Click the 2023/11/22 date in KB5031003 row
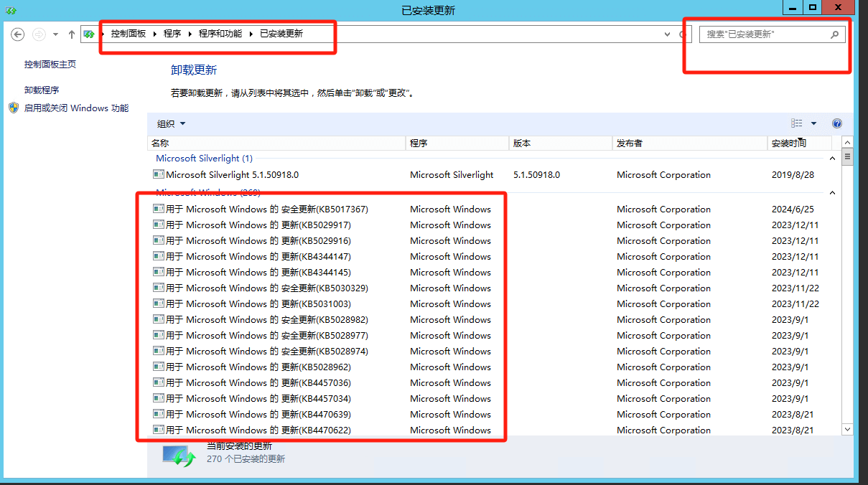The height and width of the screenshot is (485, 868). pos(795,303)
